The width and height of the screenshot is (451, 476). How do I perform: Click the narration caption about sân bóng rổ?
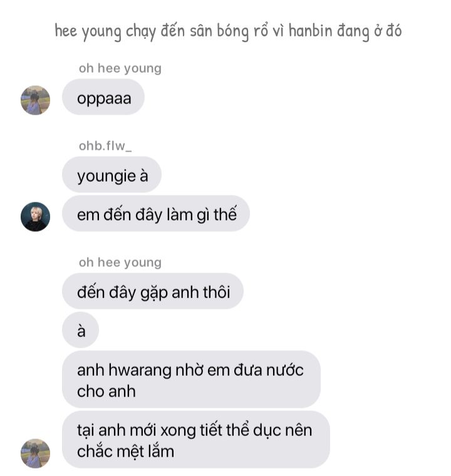[228, 31]
